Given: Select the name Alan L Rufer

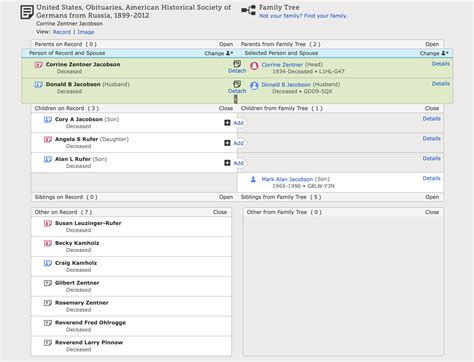Looking at the screenshot, I should 73,159.
